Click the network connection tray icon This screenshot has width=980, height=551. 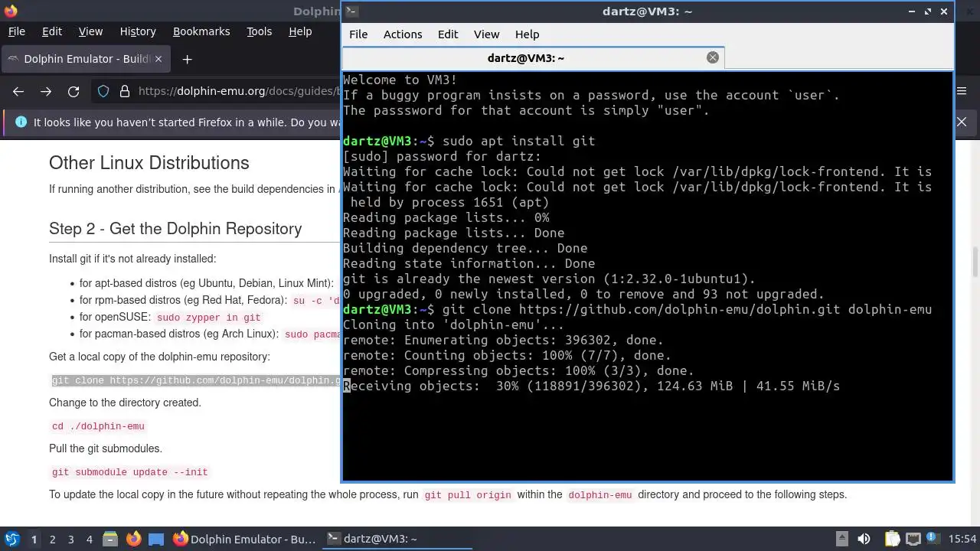coord(913,539)
